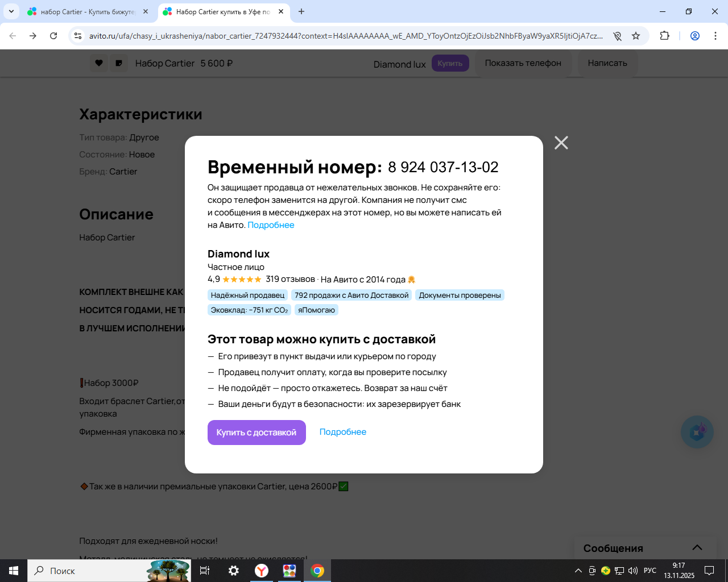The image size is (728, 582).
Task: Add listing to favorites with heart icon
Action: point(99,63)
